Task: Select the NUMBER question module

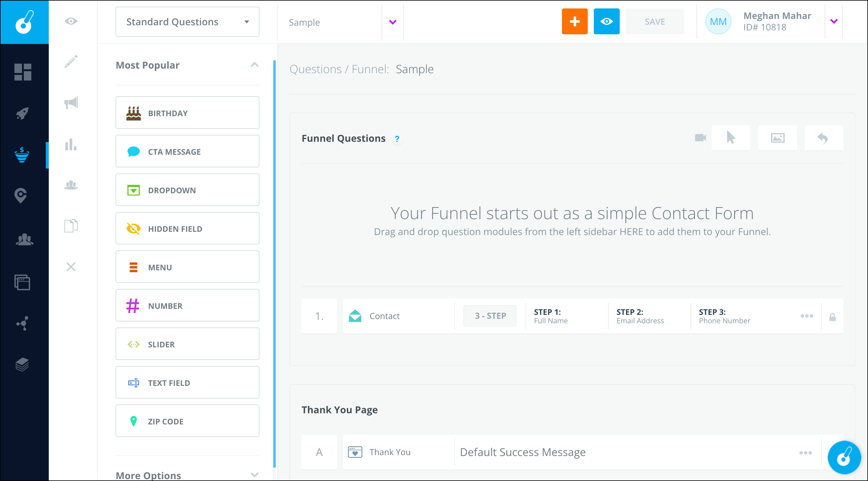Action: click(187, 306)
